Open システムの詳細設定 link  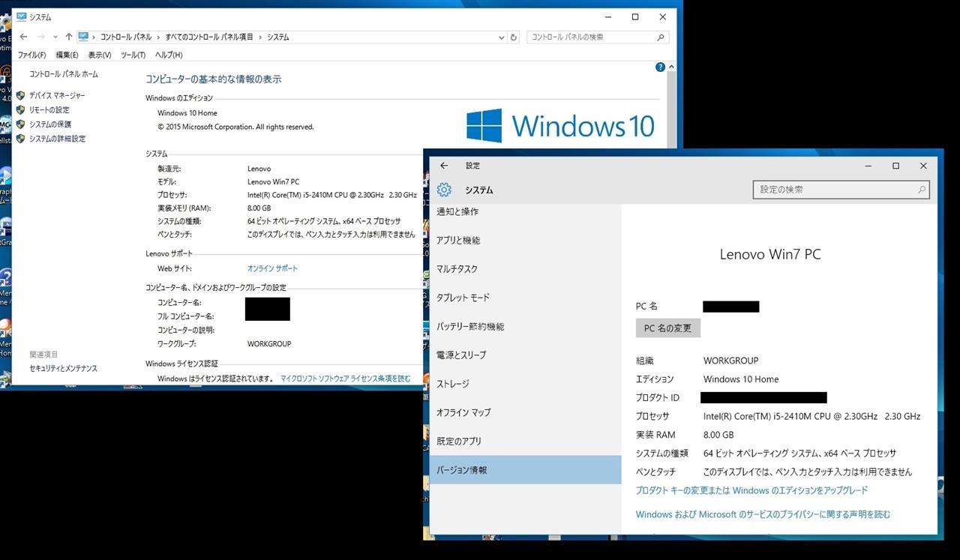point(57,138)
